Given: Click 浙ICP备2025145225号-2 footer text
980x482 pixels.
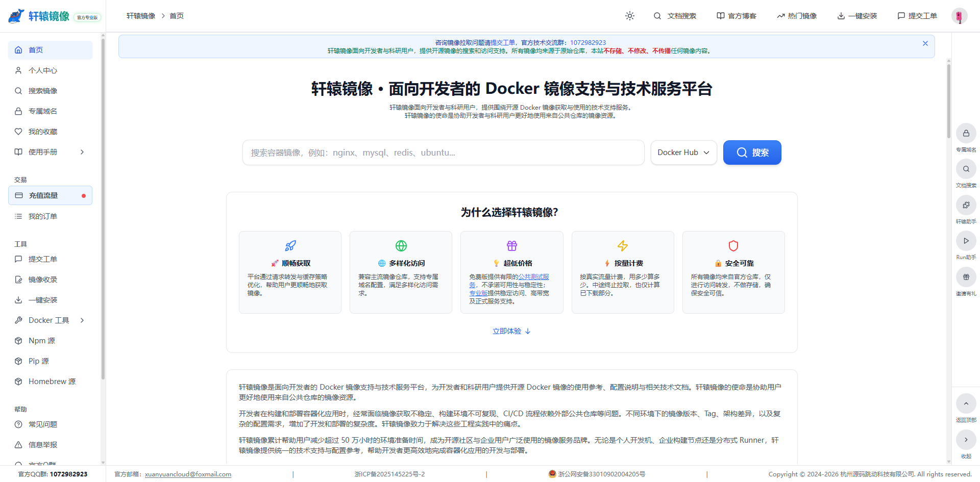Looking at the screenshot, I should (x=389, y=474).
